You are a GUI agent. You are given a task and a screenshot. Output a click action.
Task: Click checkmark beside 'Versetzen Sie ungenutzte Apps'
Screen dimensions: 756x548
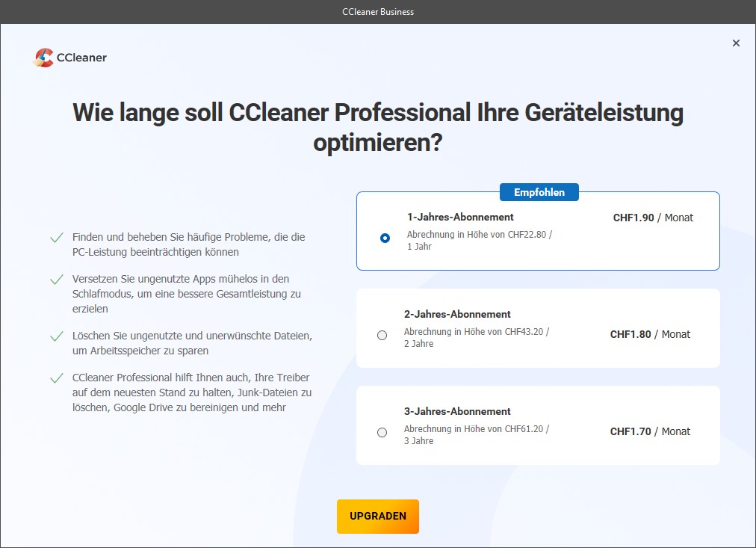click(x=57, y=280)
